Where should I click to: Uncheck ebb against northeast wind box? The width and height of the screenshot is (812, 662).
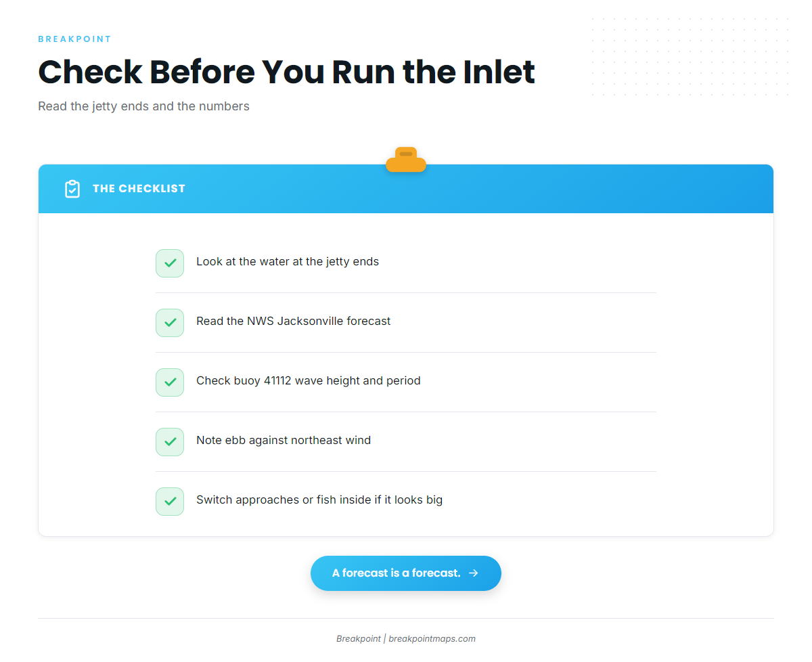point(170,442)
